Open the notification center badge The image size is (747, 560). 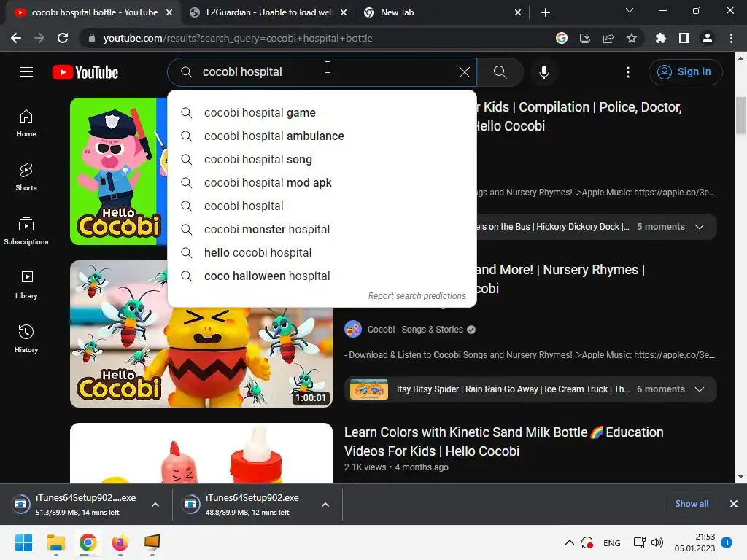(727, 542)
